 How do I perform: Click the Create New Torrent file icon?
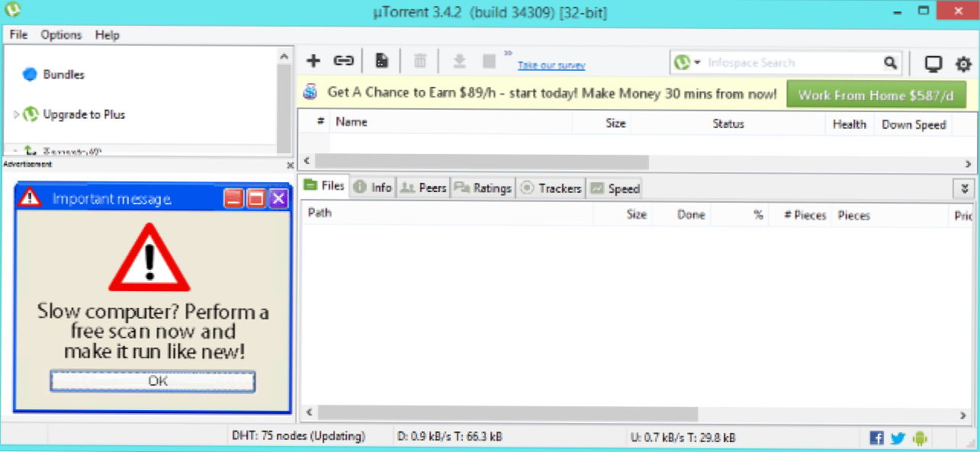pos(383,61)
